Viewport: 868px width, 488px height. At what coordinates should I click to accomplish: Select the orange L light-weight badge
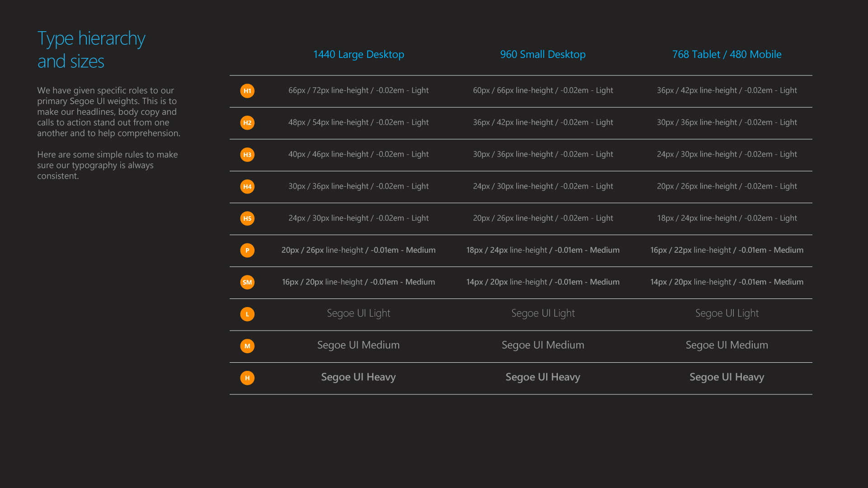tap(247, 314)
